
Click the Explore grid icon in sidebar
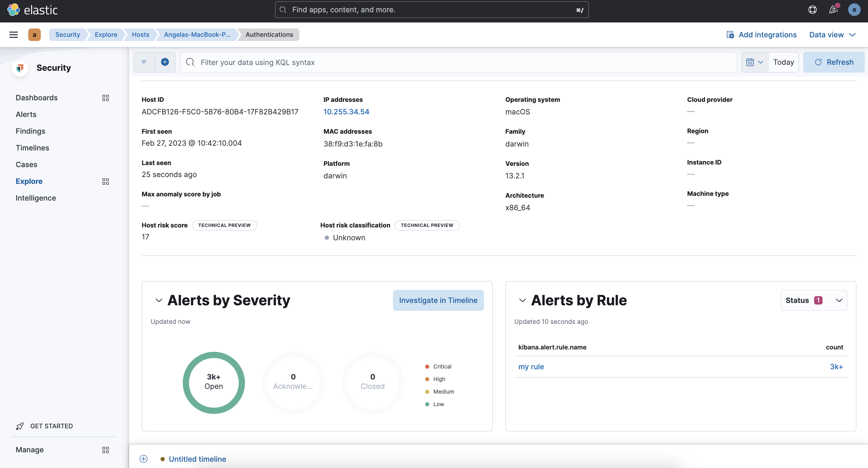point(105,181)
